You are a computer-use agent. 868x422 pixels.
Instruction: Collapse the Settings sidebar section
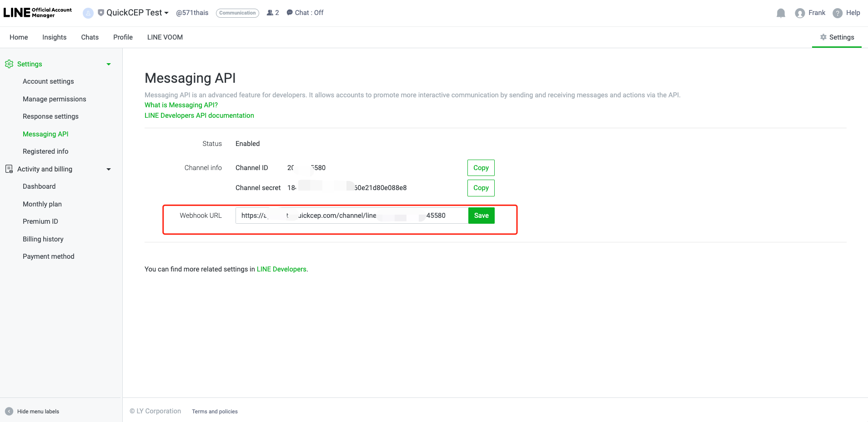tap(109, 64)
